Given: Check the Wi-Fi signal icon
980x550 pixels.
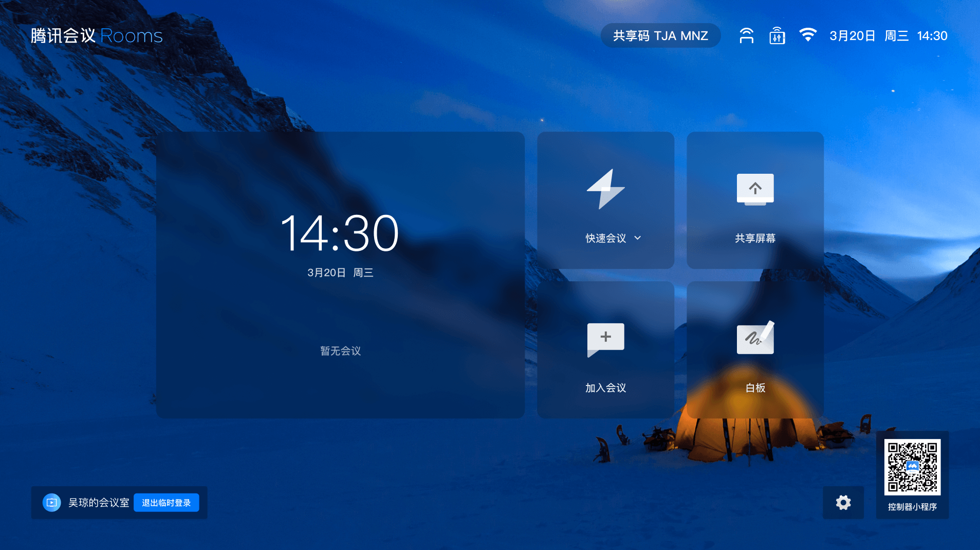Looking at the screenshot, I should [x=808, y=35].
